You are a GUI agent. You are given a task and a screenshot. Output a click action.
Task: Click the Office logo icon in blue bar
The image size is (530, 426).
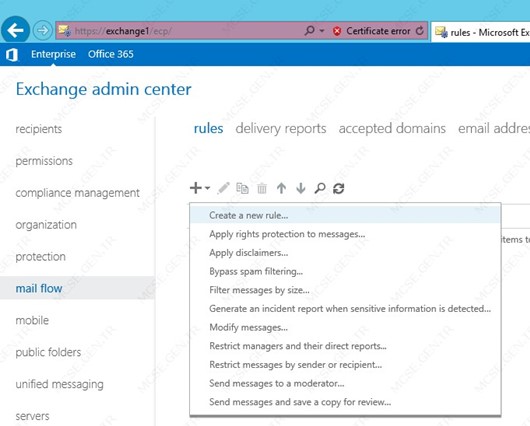[x=12, y=54]
